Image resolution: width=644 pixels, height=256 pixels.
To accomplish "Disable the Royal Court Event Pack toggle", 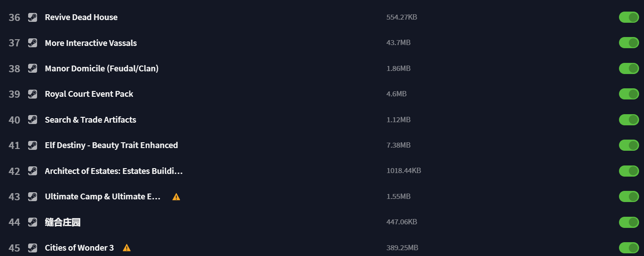I will (x=629, y=94).
